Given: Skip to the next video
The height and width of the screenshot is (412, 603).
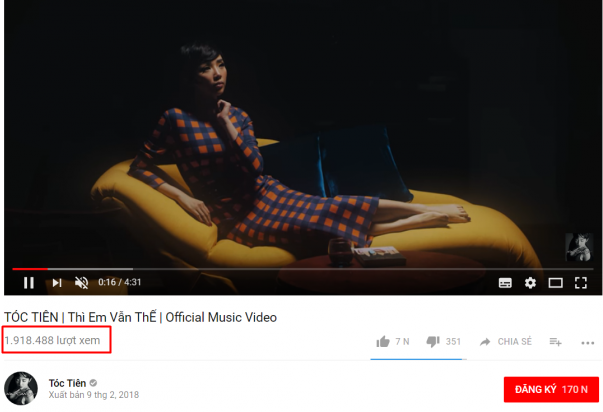Looking at the screenshot, I should [57, 283].
